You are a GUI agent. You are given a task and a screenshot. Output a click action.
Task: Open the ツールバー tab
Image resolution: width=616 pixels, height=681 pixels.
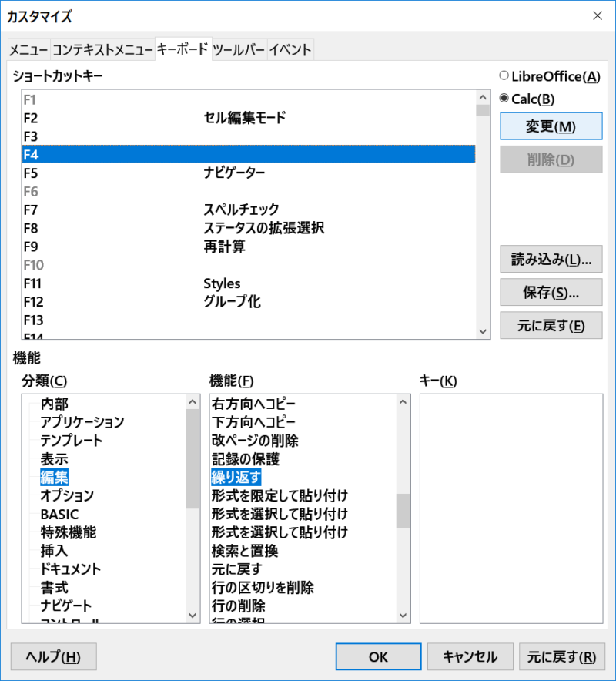[239, 50]
